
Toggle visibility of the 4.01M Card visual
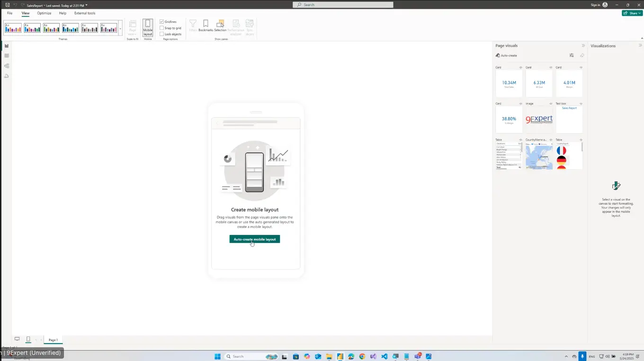(x=581, y=67)
